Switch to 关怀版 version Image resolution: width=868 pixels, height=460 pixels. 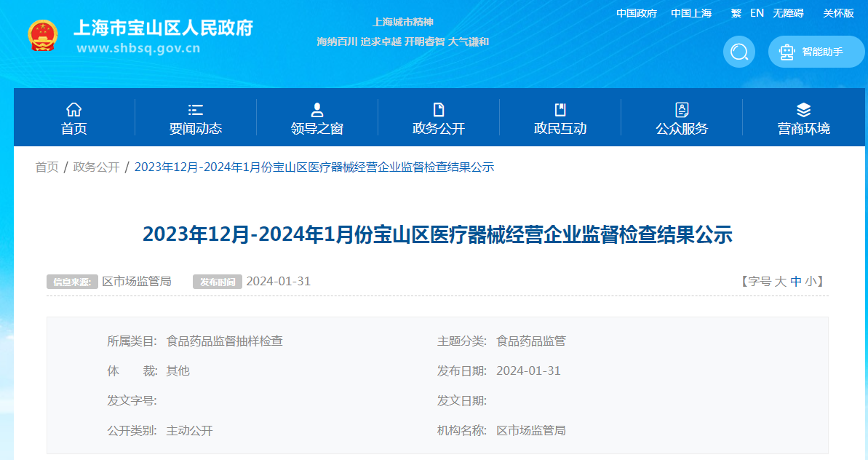(x=838, y=13)
